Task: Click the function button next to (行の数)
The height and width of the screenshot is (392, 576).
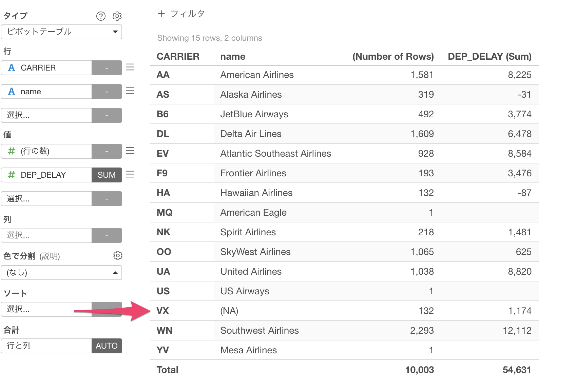Action: pyautogui.click(x=107, y=151)
